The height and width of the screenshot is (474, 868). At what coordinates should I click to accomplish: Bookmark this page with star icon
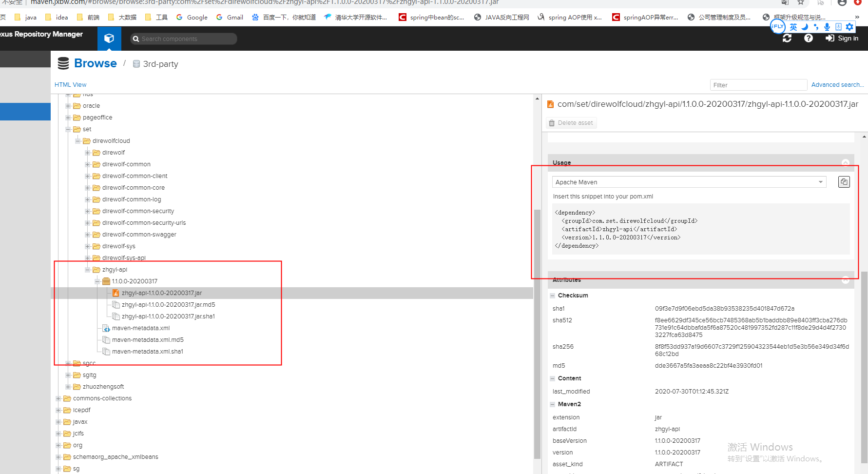pos(801,2)
